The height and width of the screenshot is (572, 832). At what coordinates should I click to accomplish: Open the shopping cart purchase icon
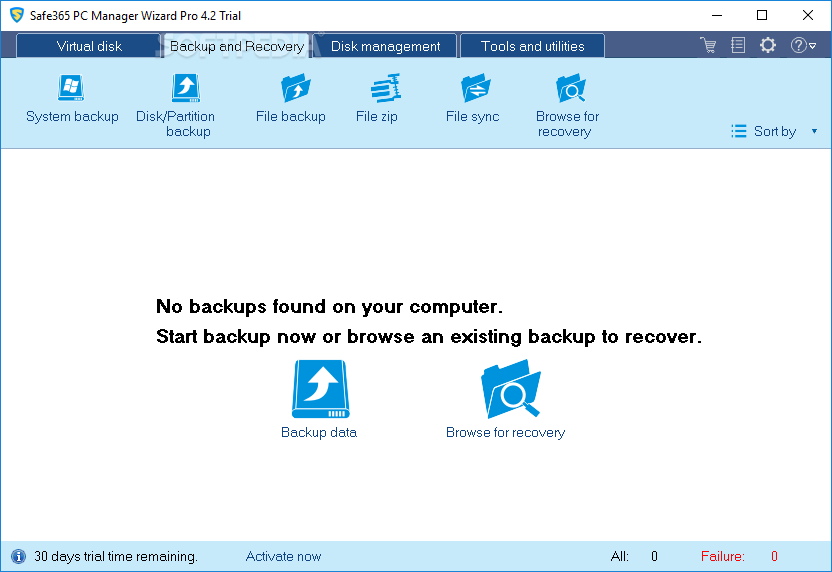pos(708,45)
